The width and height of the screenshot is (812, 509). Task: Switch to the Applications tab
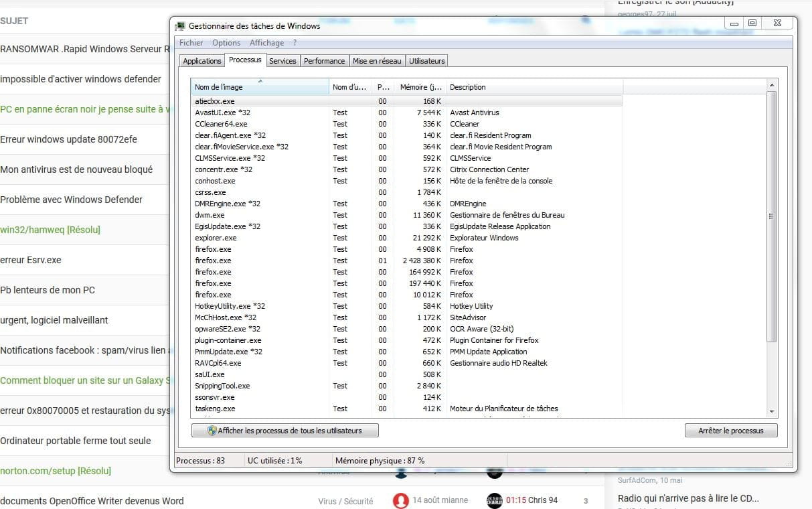click(x=202, y=61)
